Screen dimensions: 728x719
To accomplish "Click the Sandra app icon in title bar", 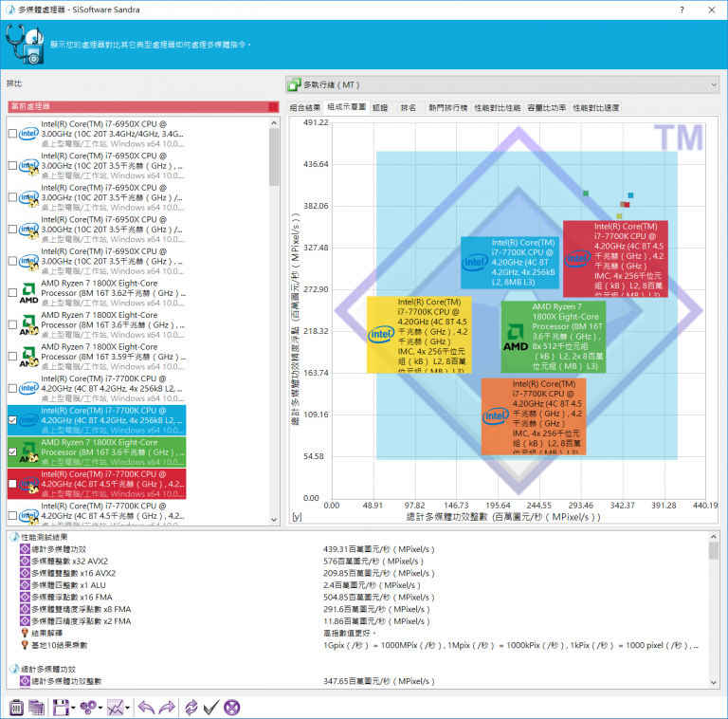I will [x=9, y=9].
